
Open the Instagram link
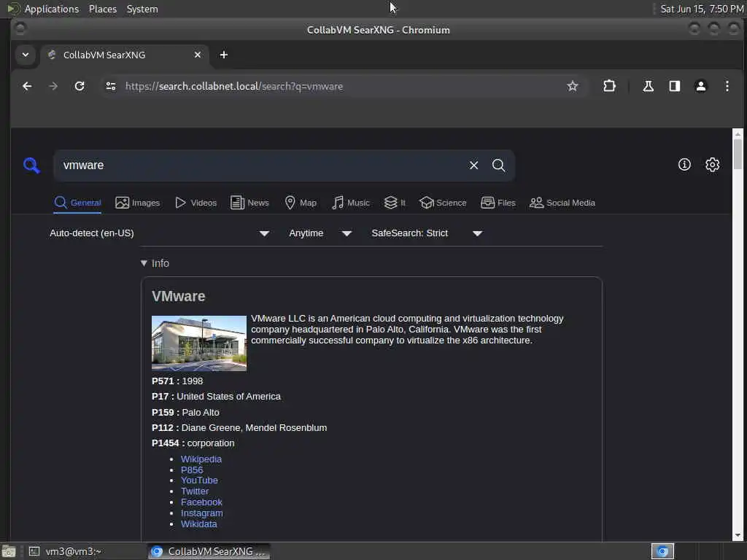coord(201,513)
